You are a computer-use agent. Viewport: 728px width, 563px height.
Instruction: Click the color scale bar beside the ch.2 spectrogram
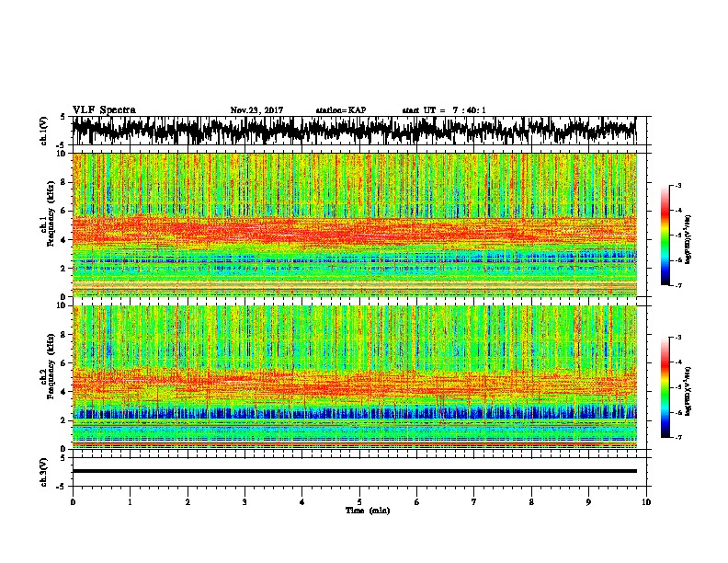(x=665, y=387)
